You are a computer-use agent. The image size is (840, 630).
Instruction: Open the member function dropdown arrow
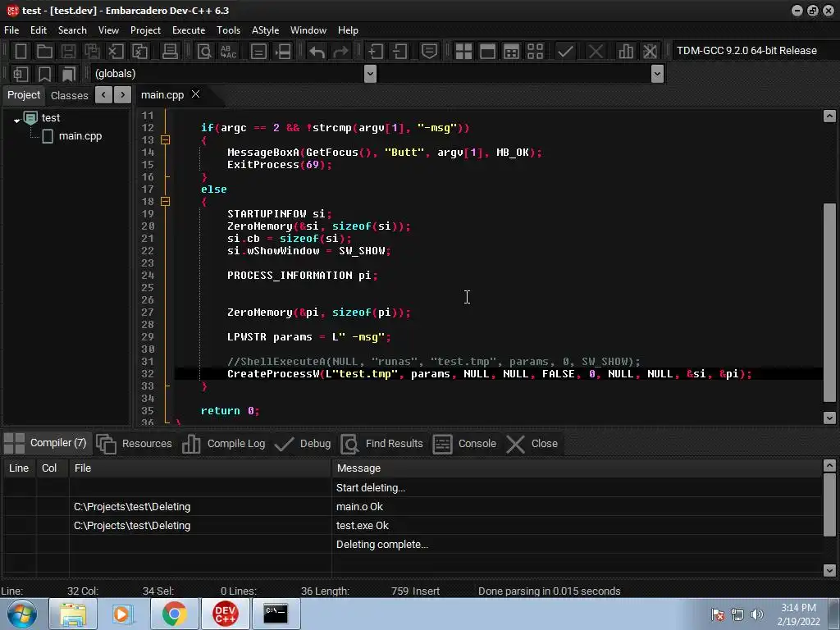(657, 73)
